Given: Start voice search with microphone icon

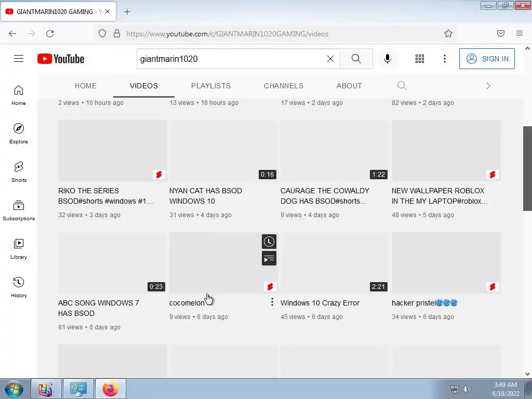Looking at the screenshot, I should [x=387, y=59].
